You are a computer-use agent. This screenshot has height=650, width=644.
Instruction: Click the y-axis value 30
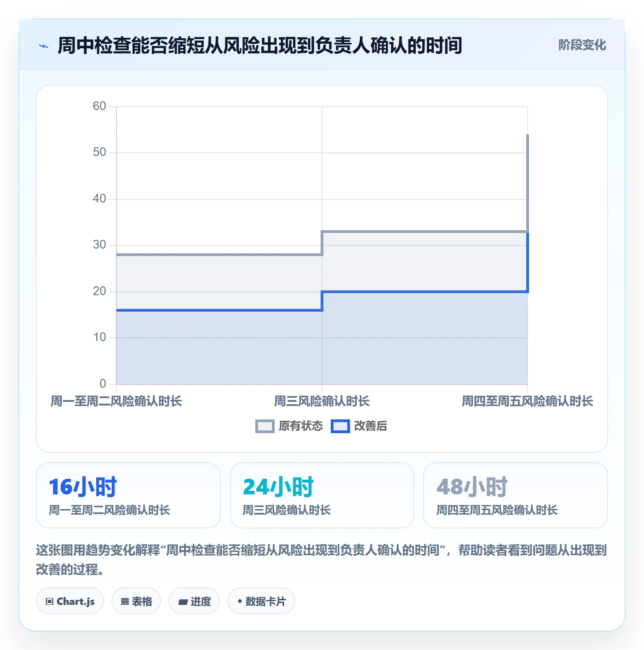coord(99,245)
